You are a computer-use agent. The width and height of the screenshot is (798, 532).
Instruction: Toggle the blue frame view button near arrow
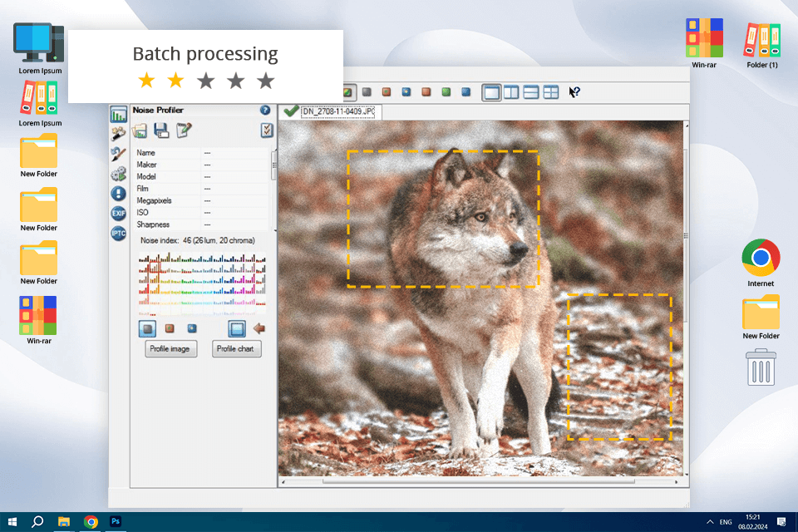click(237, 328)
